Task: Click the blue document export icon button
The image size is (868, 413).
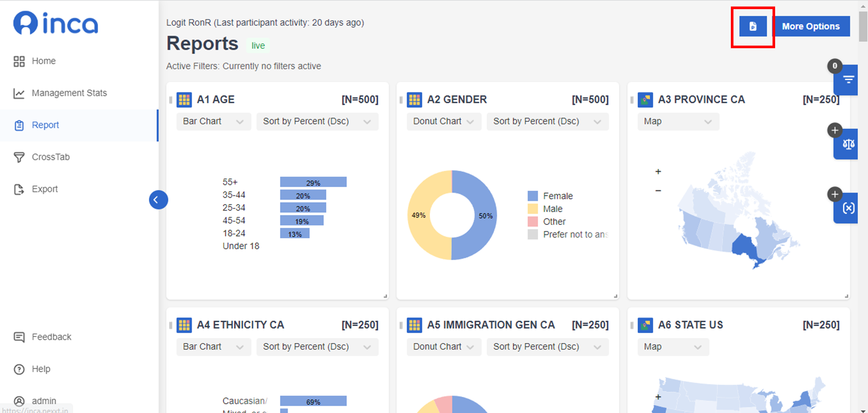Action: (753, 26)
